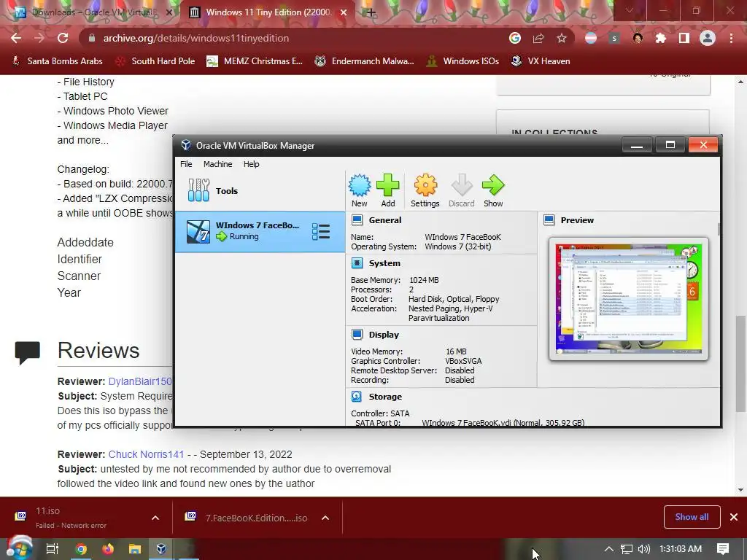Viewport: 747px width, 560px height.
Task: Open Chrome profile avatar
Action: pyautogui.click(x=708, y=38)
